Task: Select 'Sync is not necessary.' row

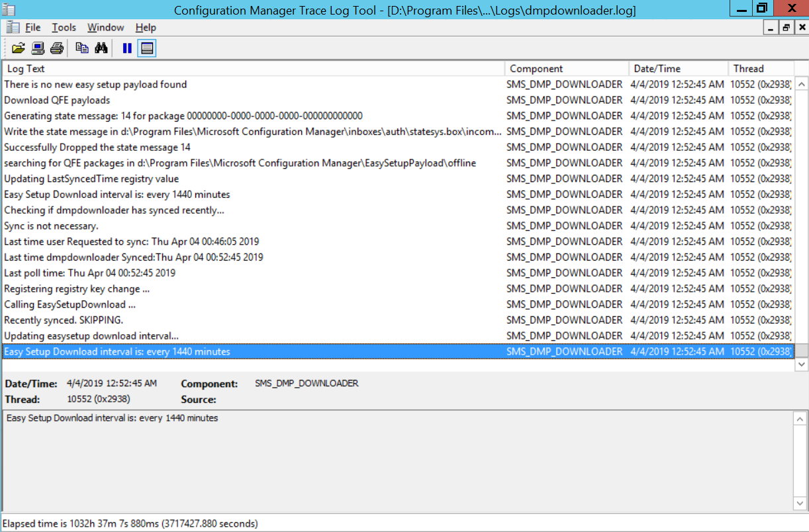Action: click(398, 226)
